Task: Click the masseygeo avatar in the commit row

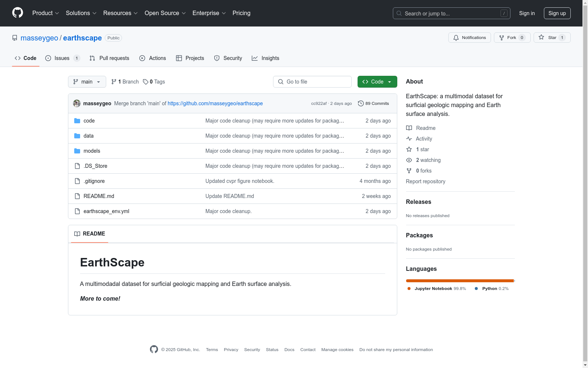Action: pos(77,103)
